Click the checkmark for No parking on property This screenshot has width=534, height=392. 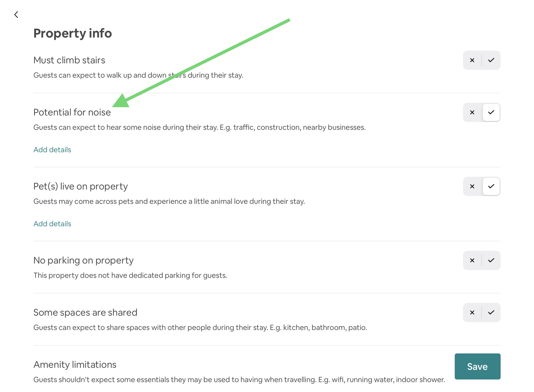491,260
